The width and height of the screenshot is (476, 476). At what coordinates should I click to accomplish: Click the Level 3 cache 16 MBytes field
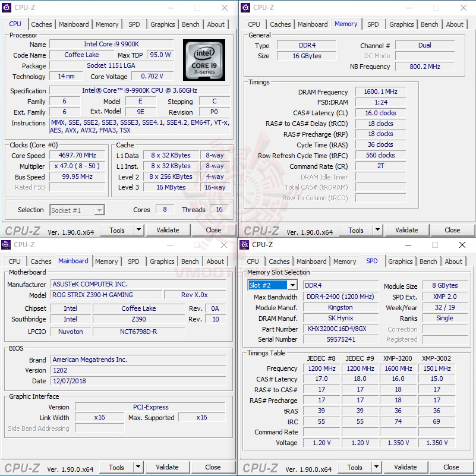[171, 187]
